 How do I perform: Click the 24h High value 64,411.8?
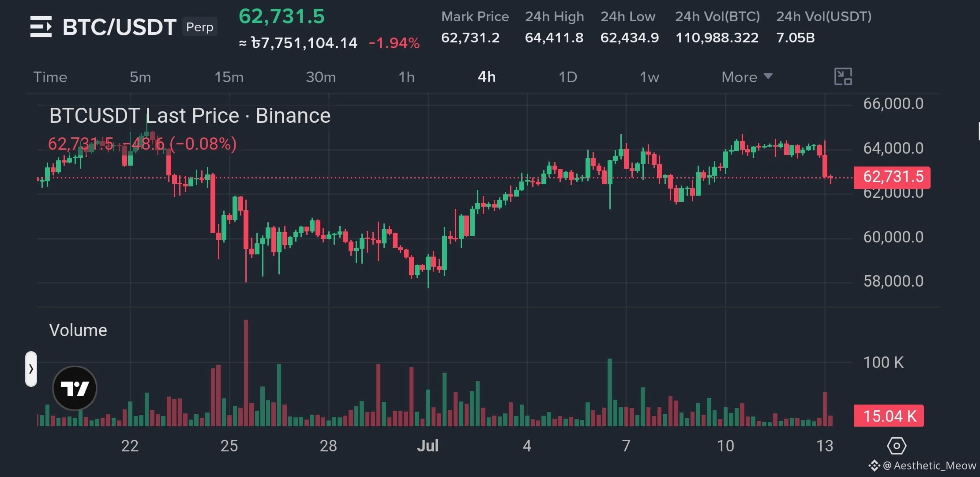click(x=554, y=38)
